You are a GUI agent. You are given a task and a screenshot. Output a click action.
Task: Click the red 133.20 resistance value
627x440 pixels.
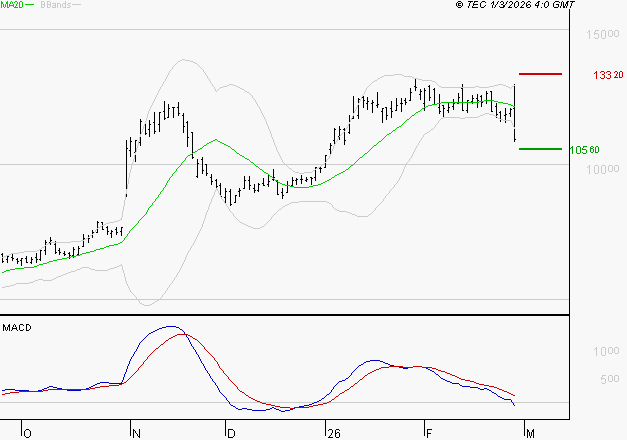pyautogui.click(x=608, y=75)
